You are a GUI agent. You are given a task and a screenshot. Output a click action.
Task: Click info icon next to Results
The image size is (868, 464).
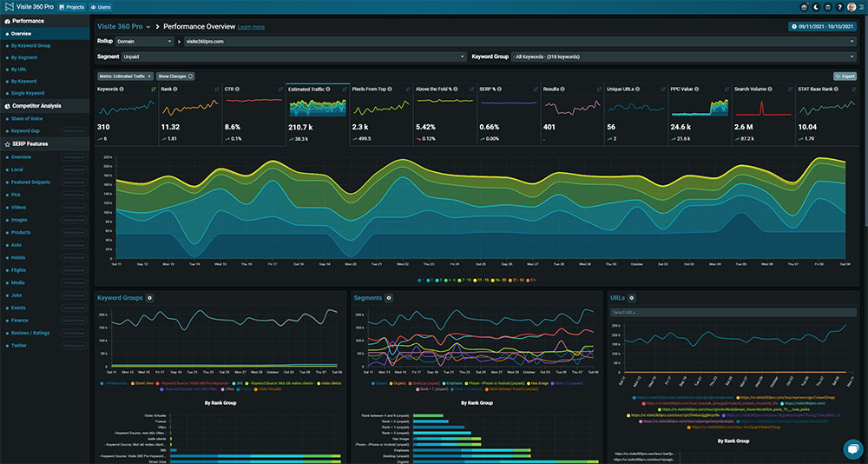pos(562,89)
